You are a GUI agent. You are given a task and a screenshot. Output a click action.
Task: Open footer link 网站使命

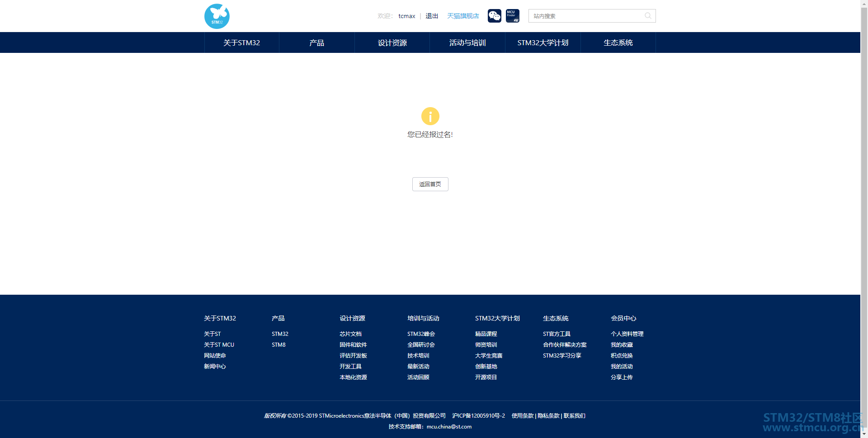pos(215,356)
